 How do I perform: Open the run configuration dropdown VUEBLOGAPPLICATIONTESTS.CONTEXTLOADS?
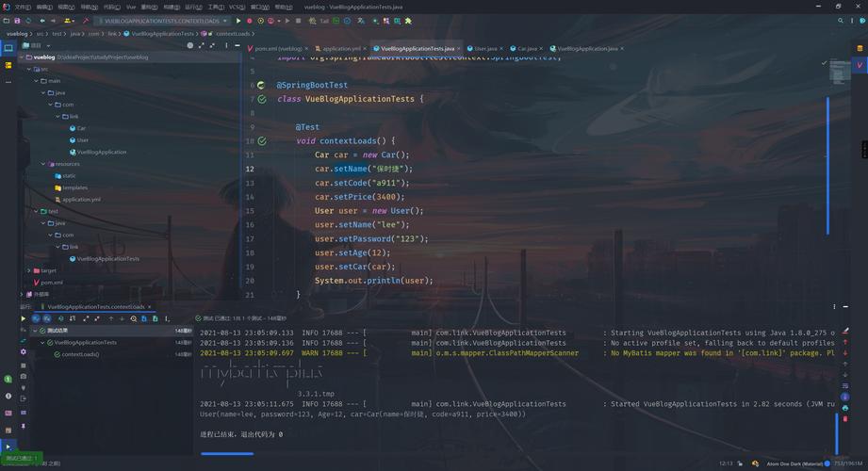(163, 21)
